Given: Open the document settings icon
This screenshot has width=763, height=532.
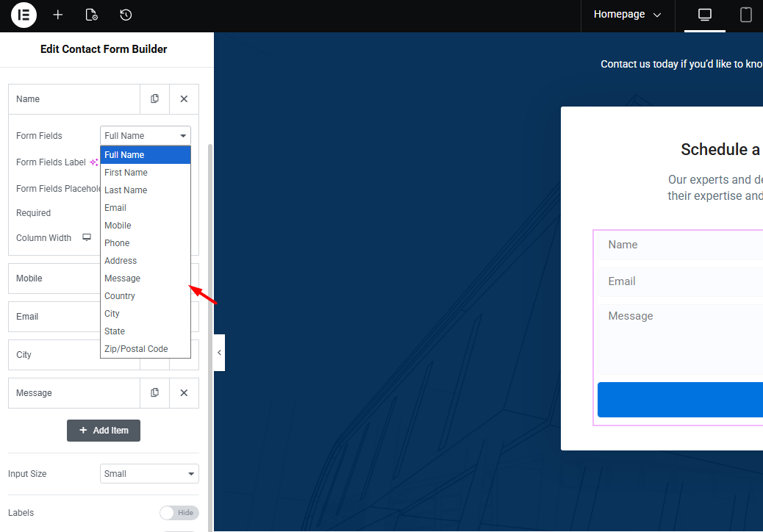Looking at the screenshot, I should pyautogui.click(x=91, y=15).
